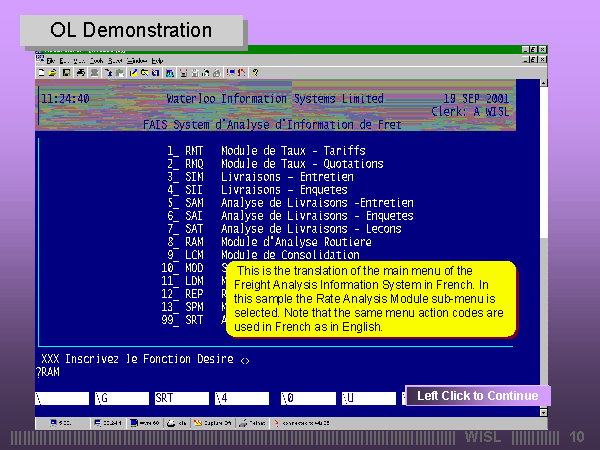Click the SRT field at screen bottom
This screenshot has height=450, width=600.
pyautogui.click(x=180, y=398)
